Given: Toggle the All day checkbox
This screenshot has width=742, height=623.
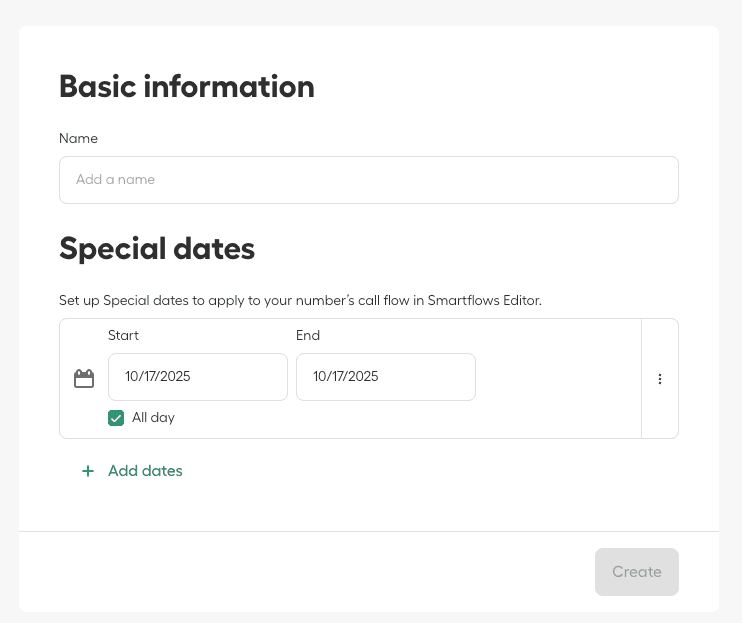Looking at the screenshot, I should (x=116, y=418).
